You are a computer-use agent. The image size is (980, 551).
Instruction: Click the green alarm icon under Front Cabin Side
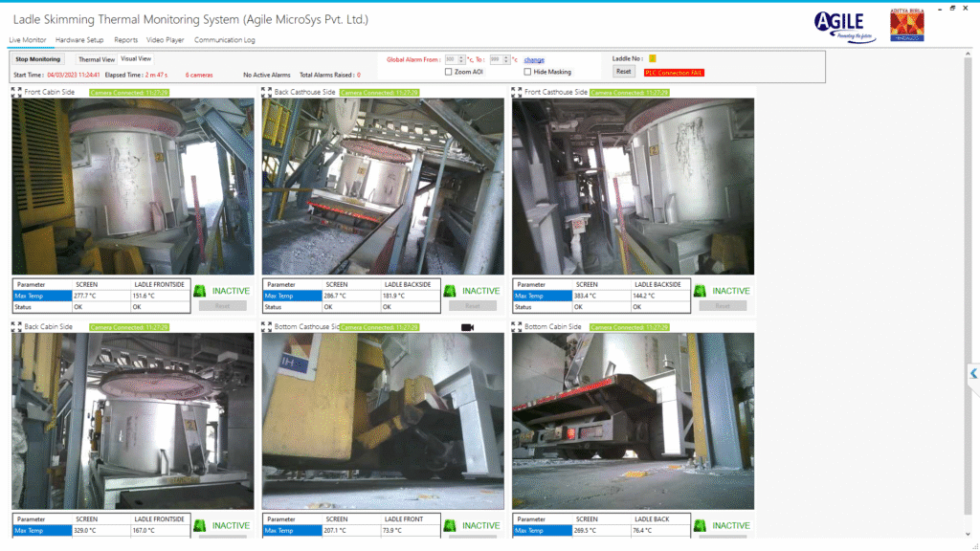click(201, 291)
